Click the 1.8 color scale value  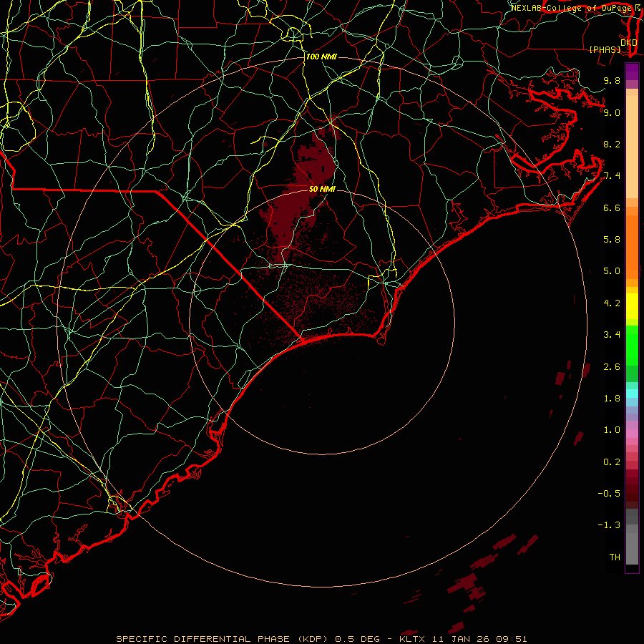612,399
